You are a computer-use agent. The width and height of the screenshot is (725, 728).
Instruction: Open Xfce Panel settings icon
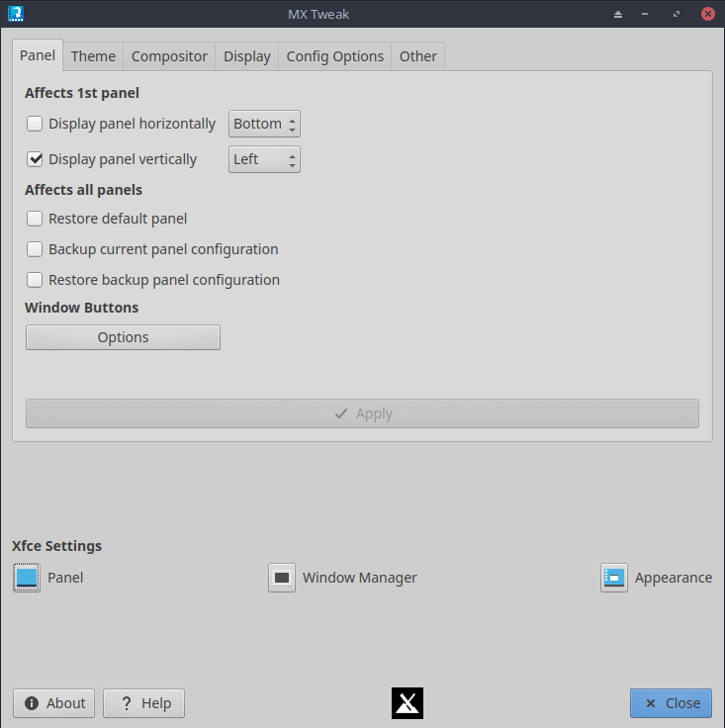click(27, 578)
